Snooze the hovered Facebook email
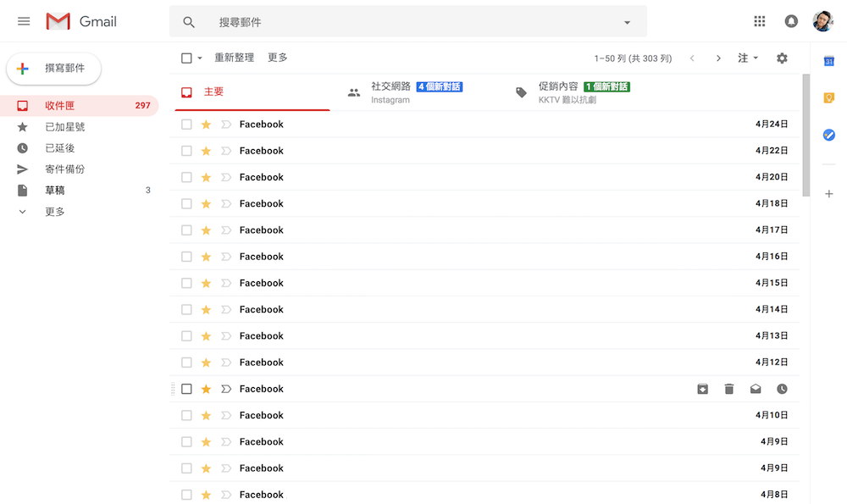 tap(782, 388)
